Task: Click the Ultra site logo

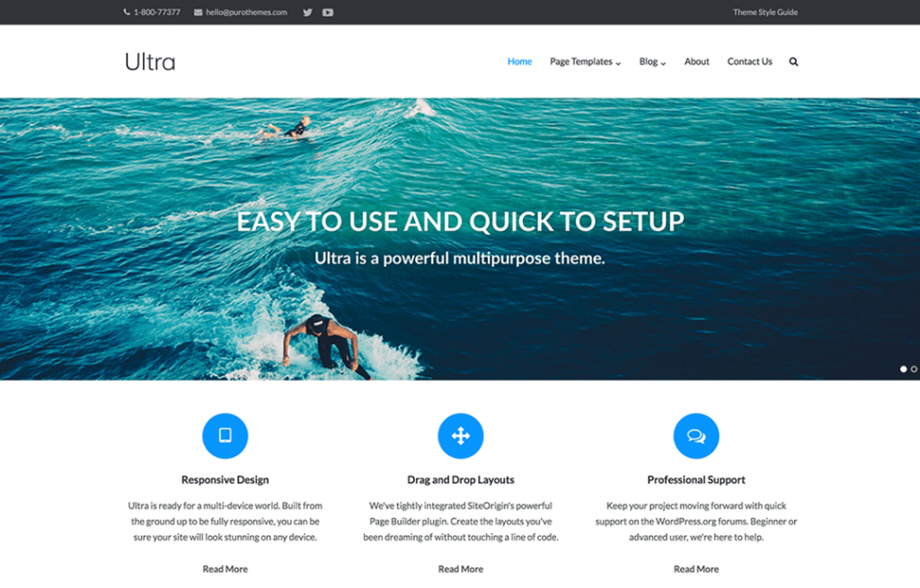Action: (150, 62)
